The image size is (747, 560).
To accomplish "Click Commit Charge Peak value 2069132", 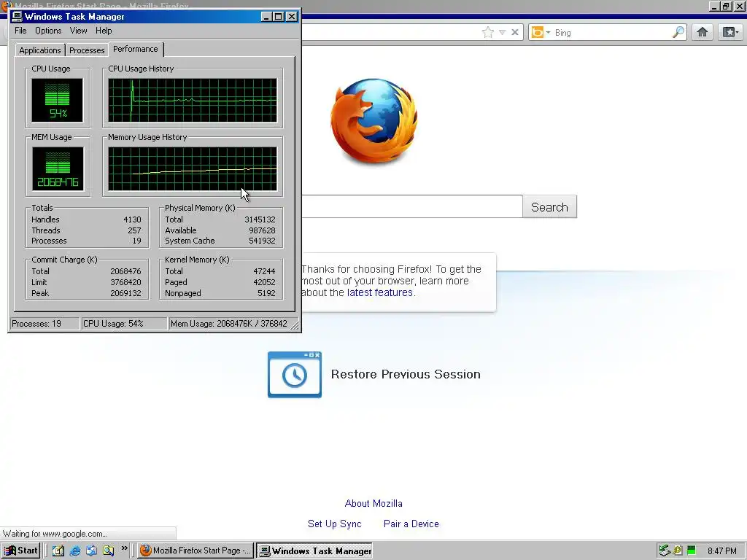I will point(125,293).
